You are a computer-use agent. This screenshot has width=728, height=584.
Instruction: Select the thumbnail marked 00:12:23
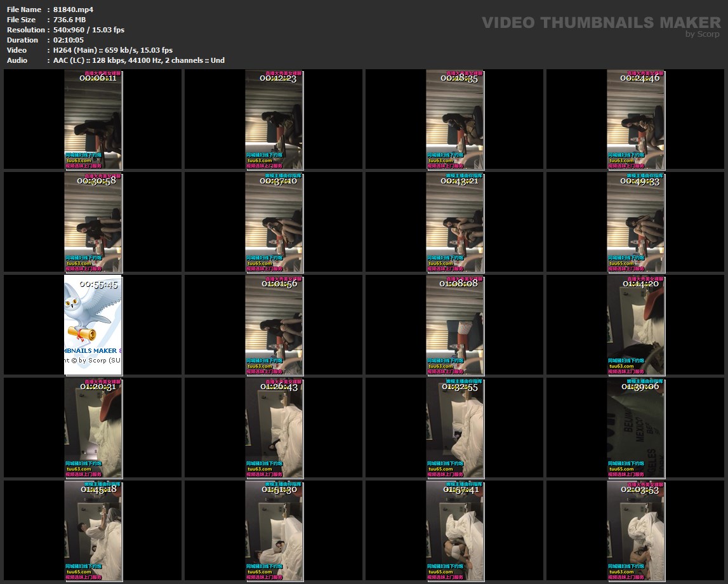(x=274, y=119)
